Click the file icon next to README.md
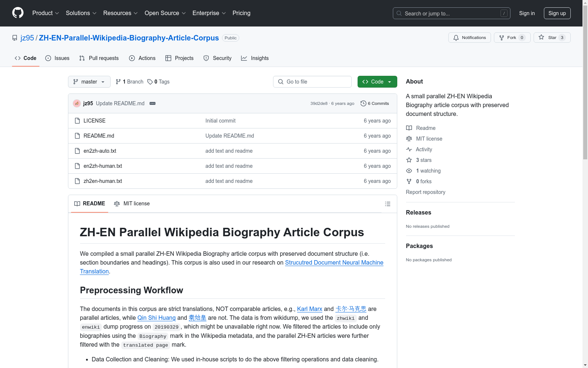The height and width of the screenshot is (368, 588). click(x=77, y=136)
